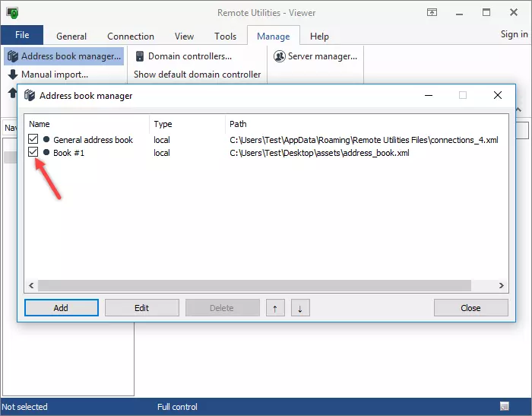The width and height of the screenshot is (532, 416).
Task: Uncheck General address book checkbox
Action: (33, 139)
